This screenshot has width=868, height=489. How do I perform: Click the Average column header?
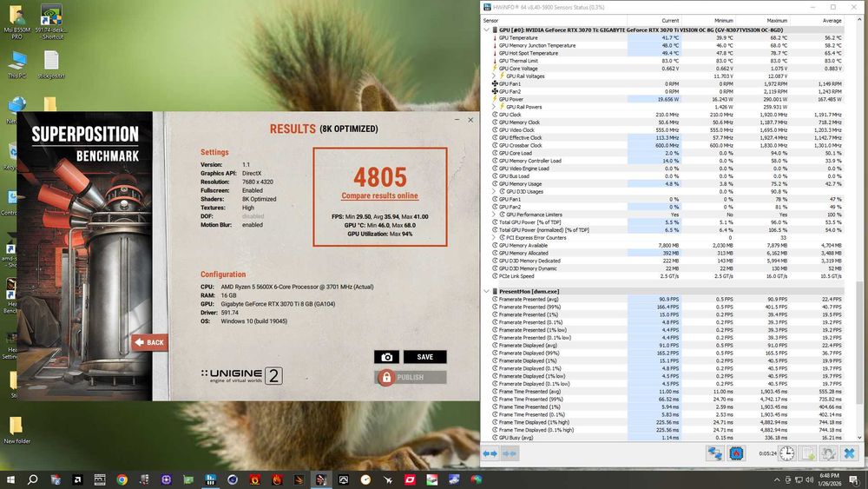click(832, 21)
